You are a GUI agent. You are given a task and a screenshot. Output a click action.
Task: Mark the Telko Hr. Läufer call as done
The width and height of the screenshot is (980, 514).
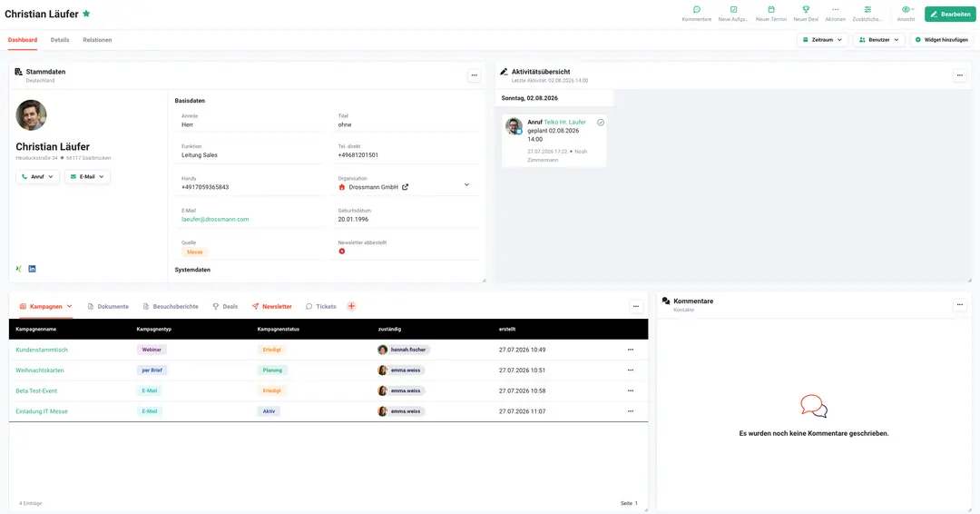601,123
